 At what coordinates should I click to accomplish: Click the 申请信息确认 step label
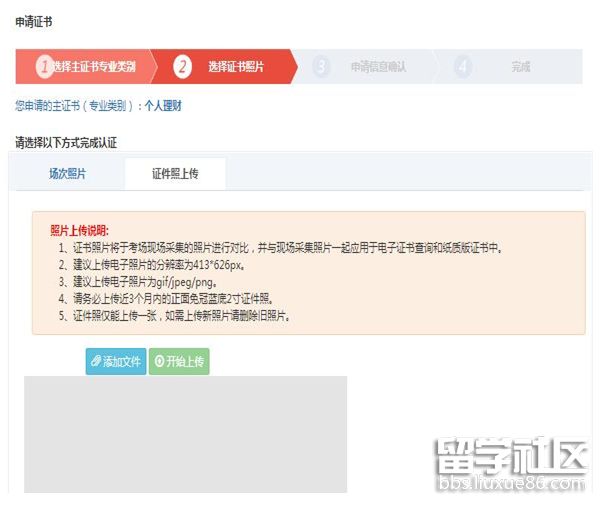[378, 67]
